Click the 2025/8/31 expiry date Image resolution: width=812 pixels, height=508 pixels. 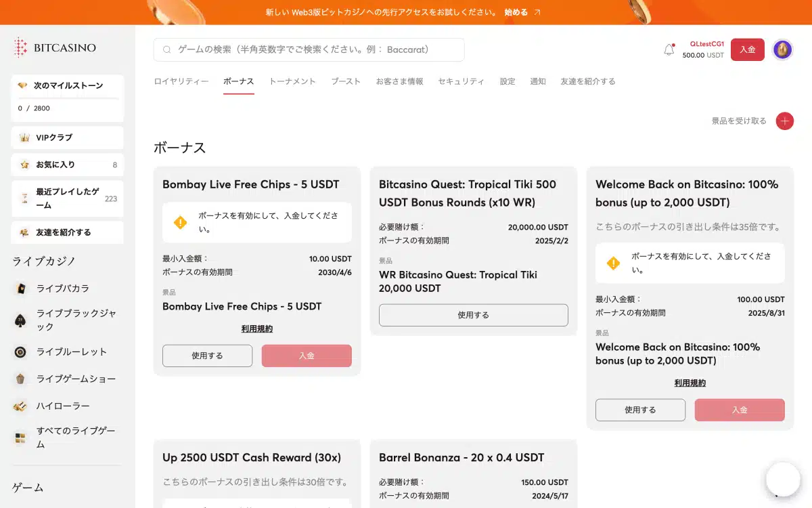(x=767, y=313)
